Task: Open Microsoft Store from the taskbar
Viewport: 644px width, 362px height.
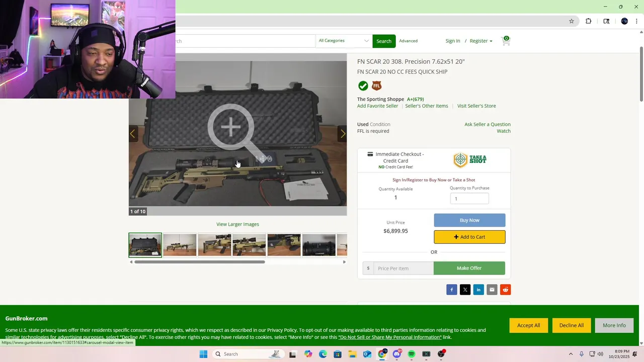Action: pos(338,354)
